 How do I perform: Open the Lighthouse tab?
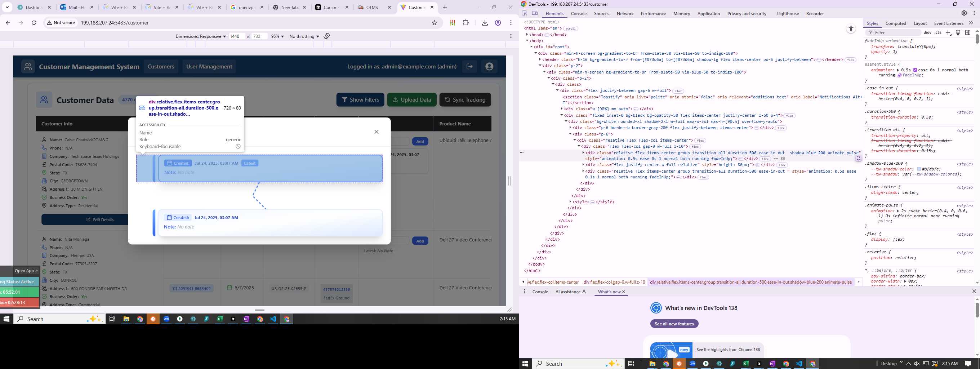click(788, 14)
